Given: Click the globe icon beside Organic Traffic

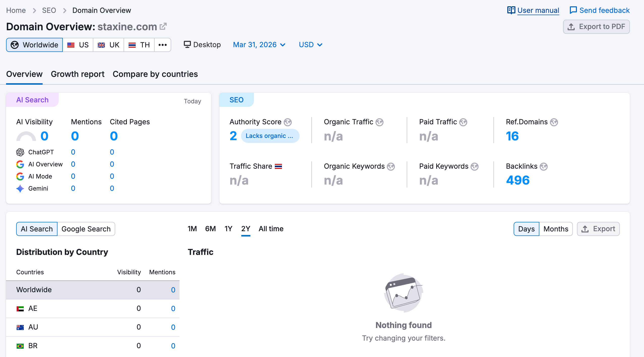Looking at the screenshot, I should tap(379, 122).
